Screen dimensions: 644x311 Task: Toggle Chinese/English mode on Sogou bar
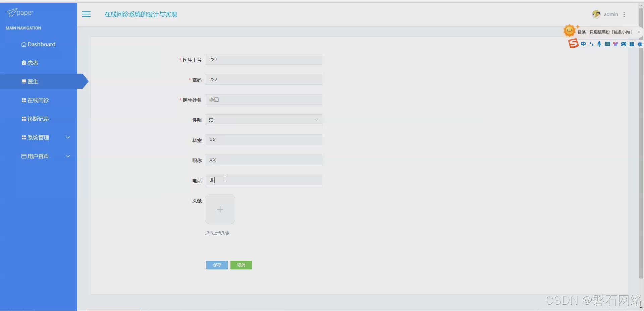[583, 44]
